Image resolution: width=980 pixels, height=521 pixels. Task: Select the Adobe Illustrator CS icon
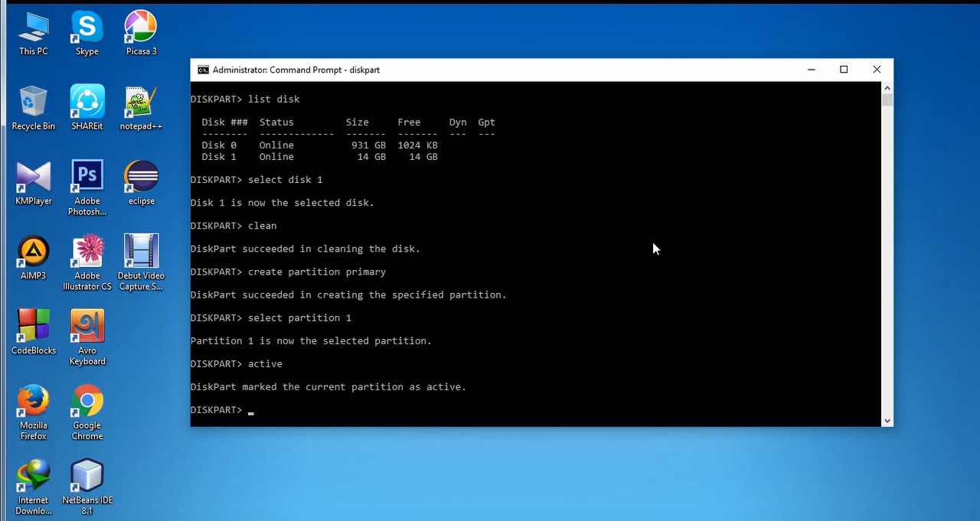tap(87, 252)
